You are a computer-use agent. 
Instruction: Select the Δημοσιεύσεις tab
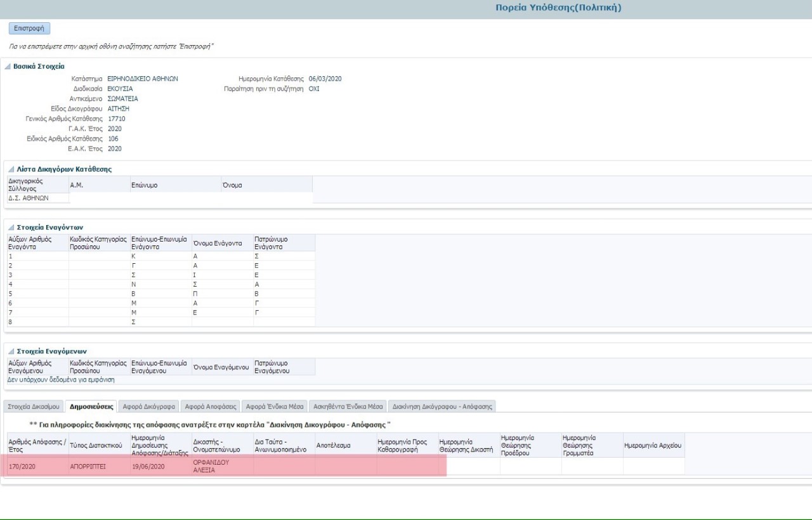91,406
